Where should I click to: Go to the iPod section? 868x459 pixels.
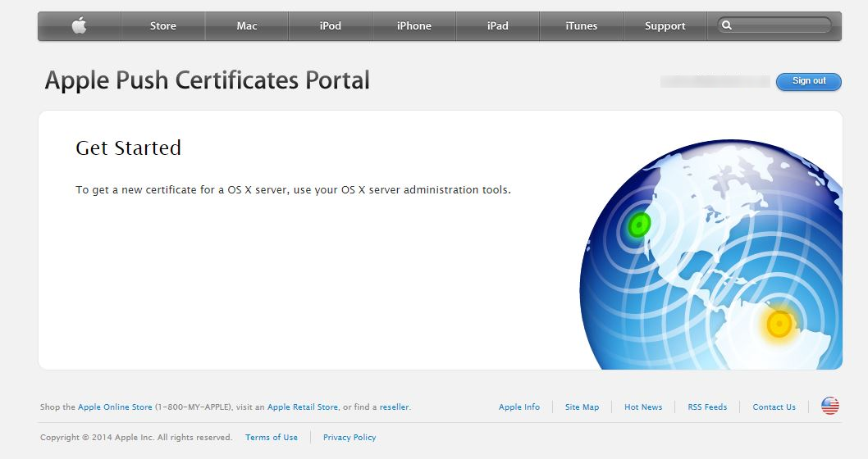(x=331, y=26)
